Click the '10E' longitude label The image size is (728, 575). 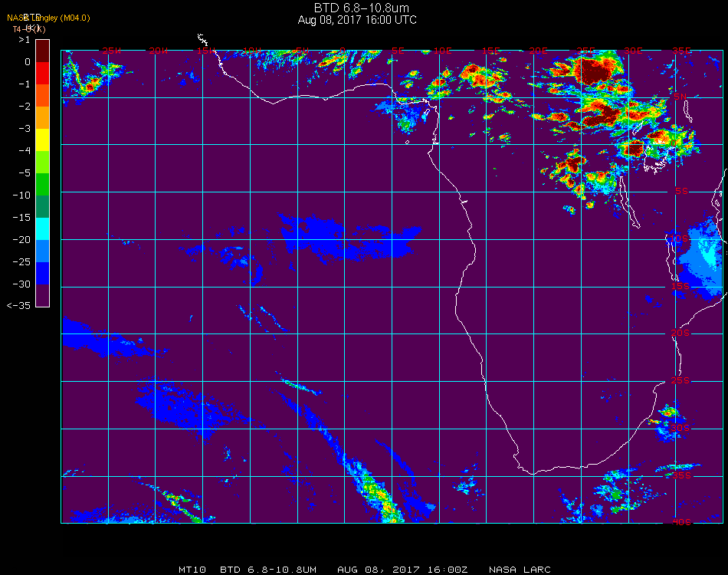coord(442,51)
